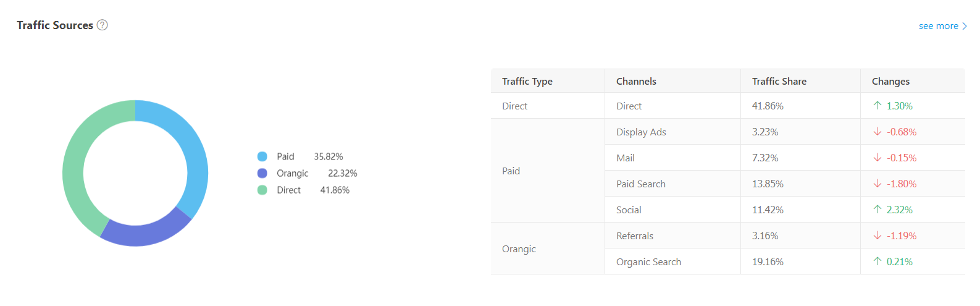Toggle the Direct legend color dot
Screen dimensions: 980x306
pyautogui.click(x=262, y=190)
